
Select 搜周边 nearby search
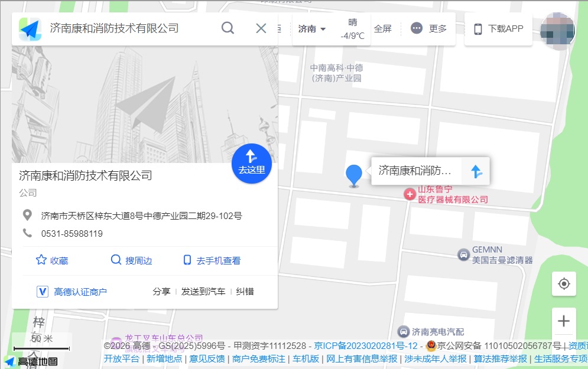[131, 260]
